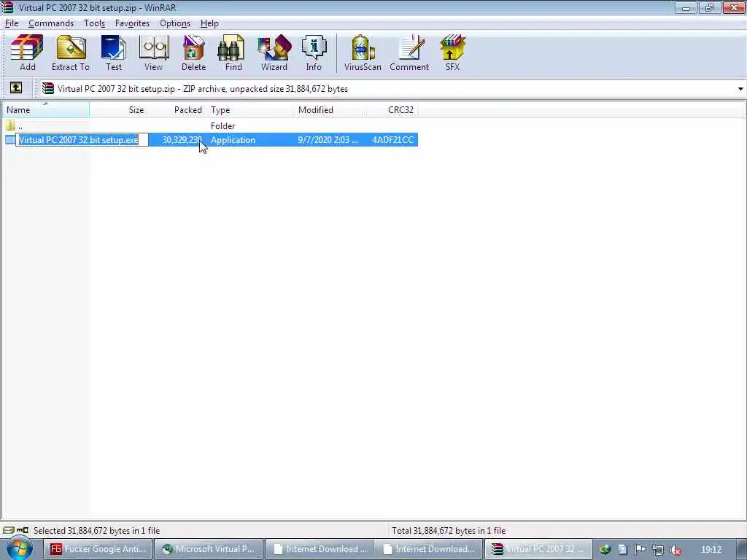Screen dimensions: 747x560
Task: Run the Test archive tool
Action: tap(113, 52)
